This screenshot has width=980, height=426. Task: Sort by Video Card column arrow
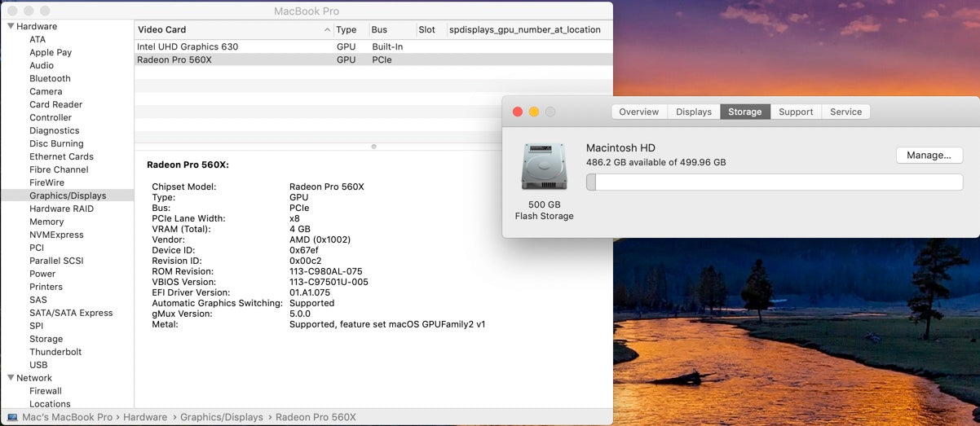[328, 30]
